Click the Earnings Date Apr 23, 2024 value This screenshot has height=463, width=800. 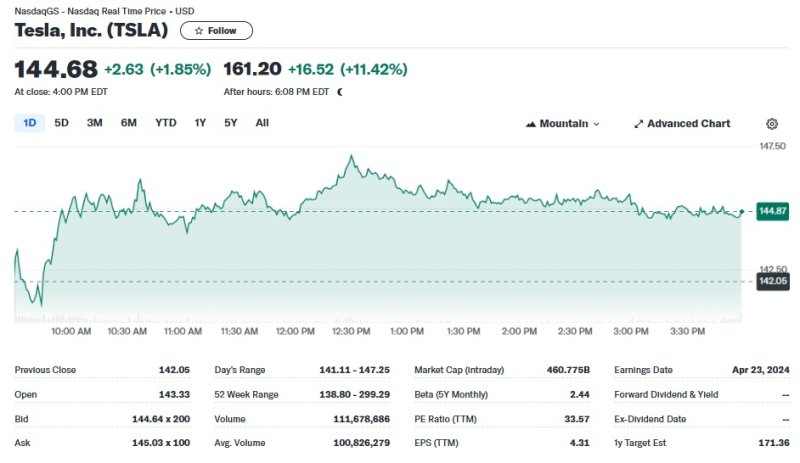(x=760, y=370)
